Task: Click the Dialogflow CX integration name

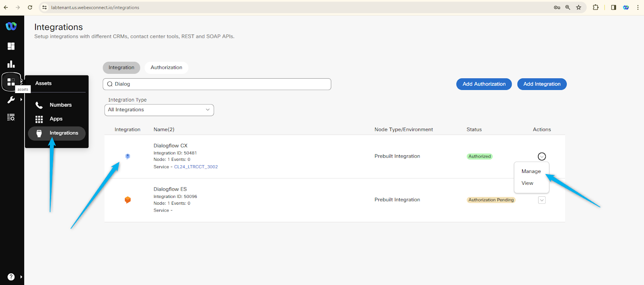Action: click(170, 146)
